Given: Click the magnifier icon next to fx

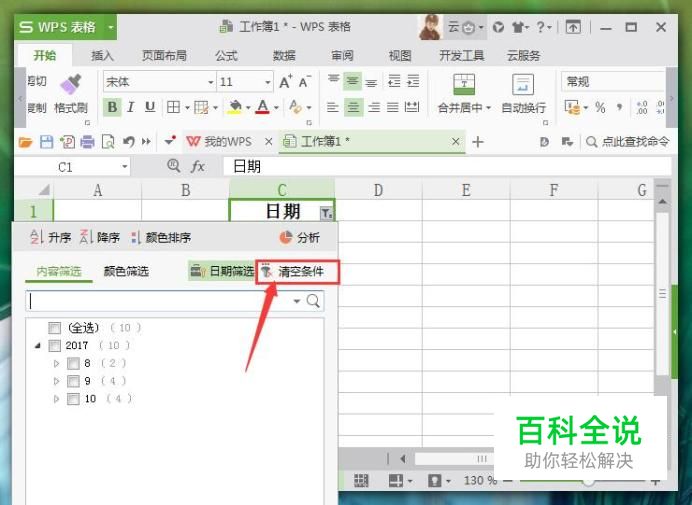Looking at the screenshot, I should (x=174, y=166).
